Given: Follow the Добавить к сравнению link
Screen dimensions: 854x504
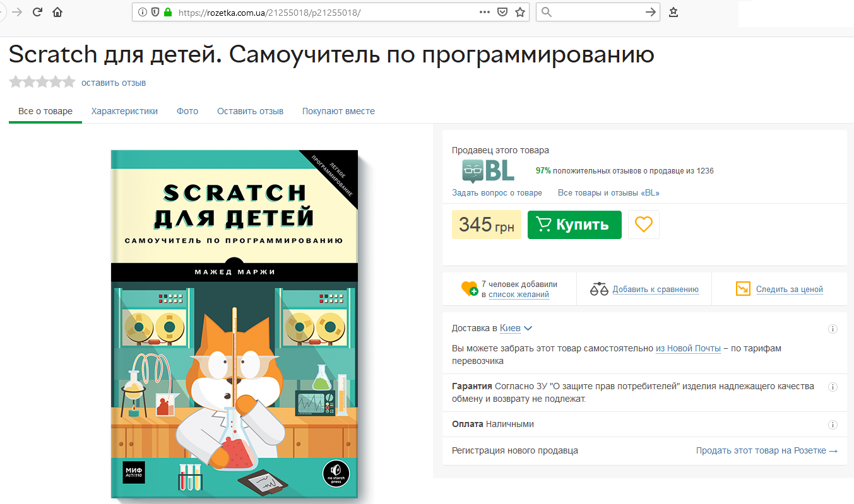Looking at the screenshot, I should pyautogui.click(x=655, y=290).
